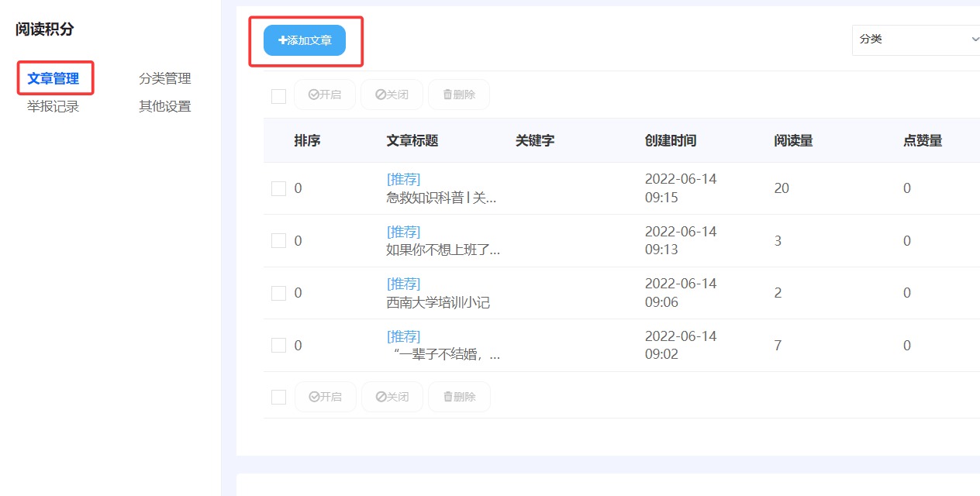The image size is (980, 496).
Task: Tick the select-all checkbox below the table
Action: 278,398
